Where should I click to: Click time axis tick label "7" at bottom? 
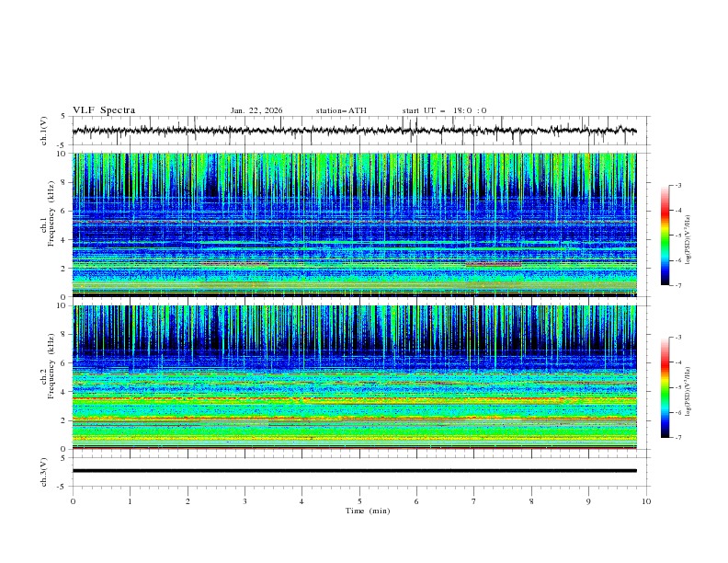[474, 501]
